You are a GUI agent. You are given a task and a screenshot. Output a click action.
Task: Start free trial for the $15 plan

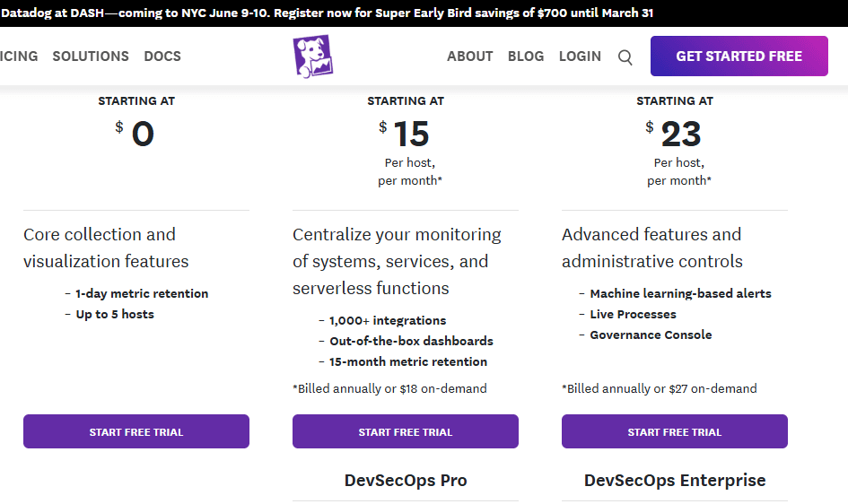click(406, 431)
